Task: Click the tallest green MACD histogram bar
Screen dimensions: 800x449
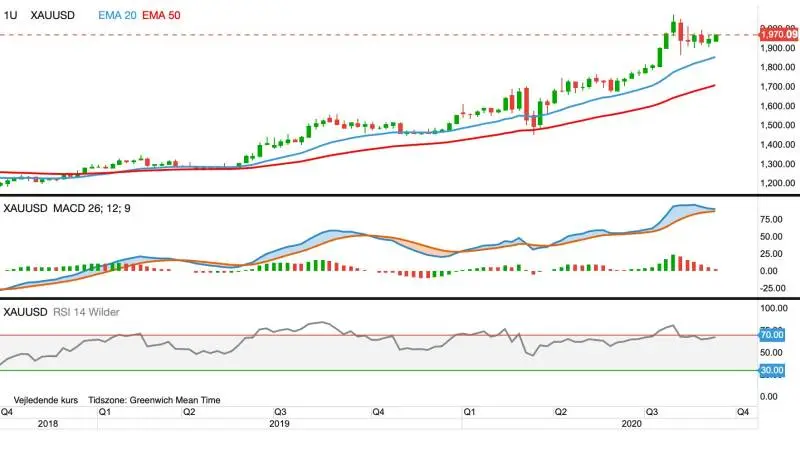Action: point(673,262)
